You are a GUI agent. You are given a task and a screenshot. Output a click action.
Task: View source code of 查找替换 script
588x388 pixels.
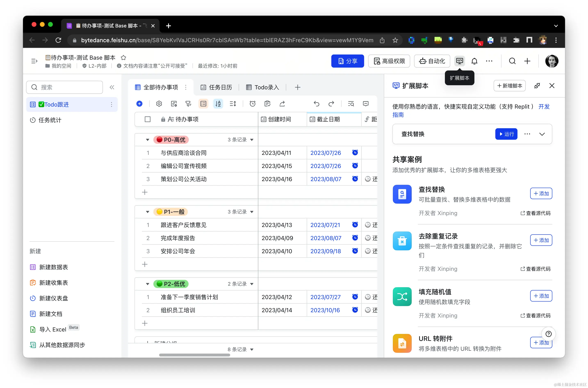tap(535, 213)
